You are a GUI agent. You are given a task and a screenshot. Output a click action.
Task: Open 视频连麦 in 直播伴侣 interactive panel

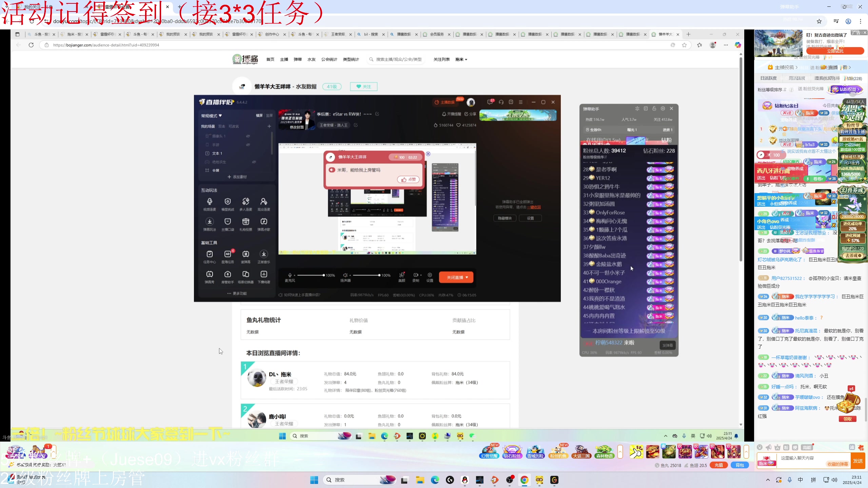210,204
